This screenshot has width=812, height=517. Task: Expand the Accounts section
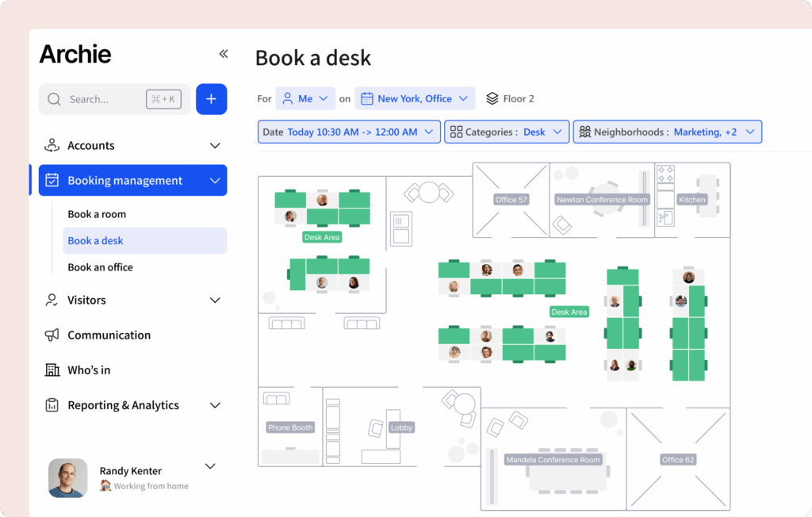(x=214, y=145)
